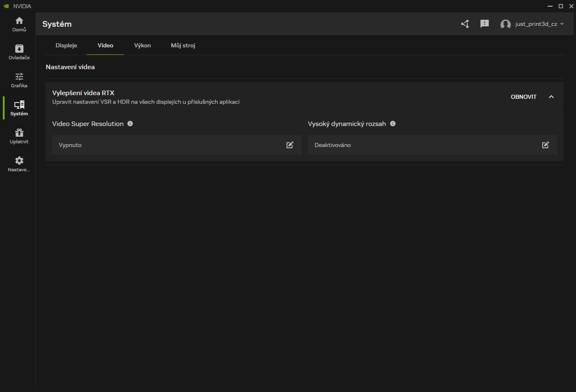The image size is (576, 392).
Task: Open the Uplatnit redeem section
Action: (19, 136)
